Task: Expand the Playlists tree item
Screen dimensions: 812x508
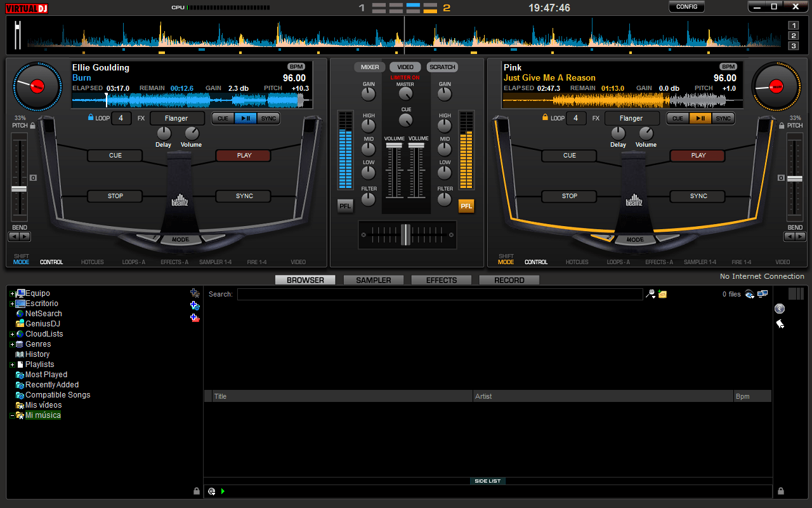Action: coord(11,364)
